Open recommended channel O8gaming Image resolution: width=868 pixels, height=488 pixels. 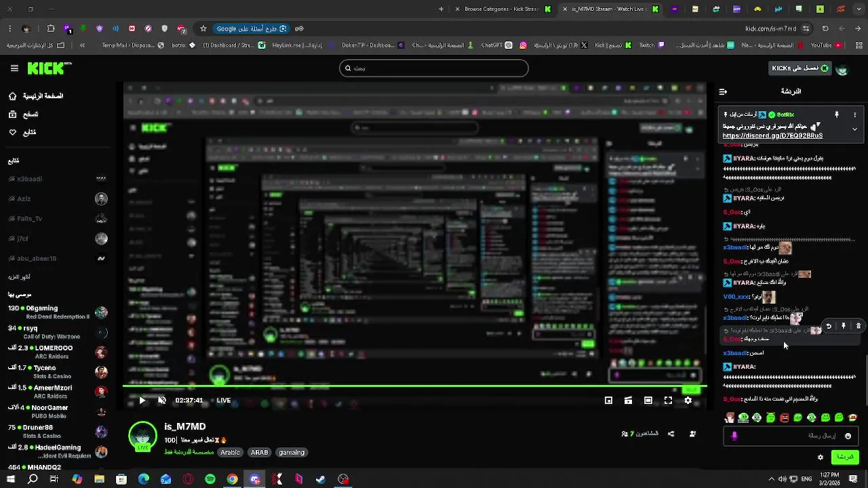58,312
